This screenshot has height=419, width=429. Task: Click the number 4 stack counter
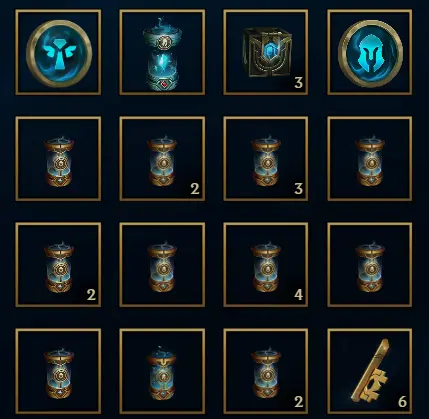[x=298, y=294]
